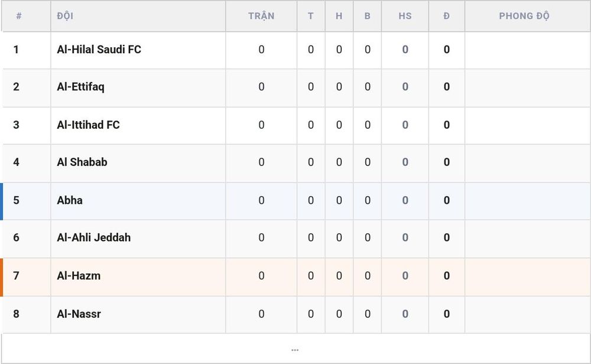
Task: Open the Al-Ettifaq team link
Action: (x=80, y=87)
